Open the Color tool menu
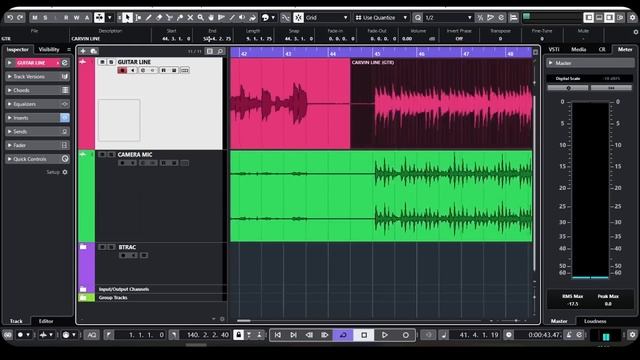Image resolution: width=640 pixels, height=360 pixels. 268,18
